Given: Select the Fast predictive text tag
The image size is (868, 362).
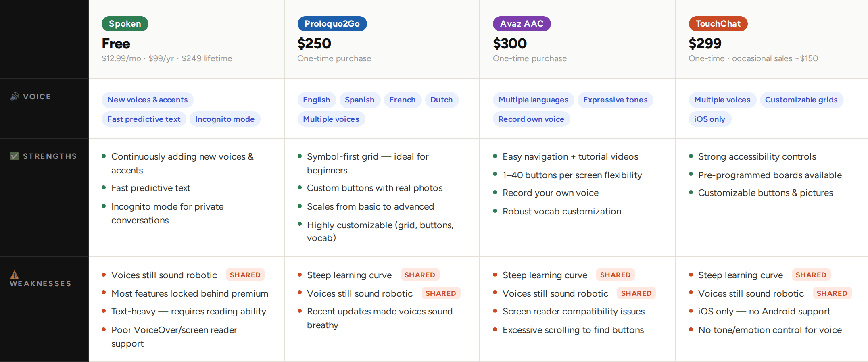Looking at the screenshot, I should [144, 119].
